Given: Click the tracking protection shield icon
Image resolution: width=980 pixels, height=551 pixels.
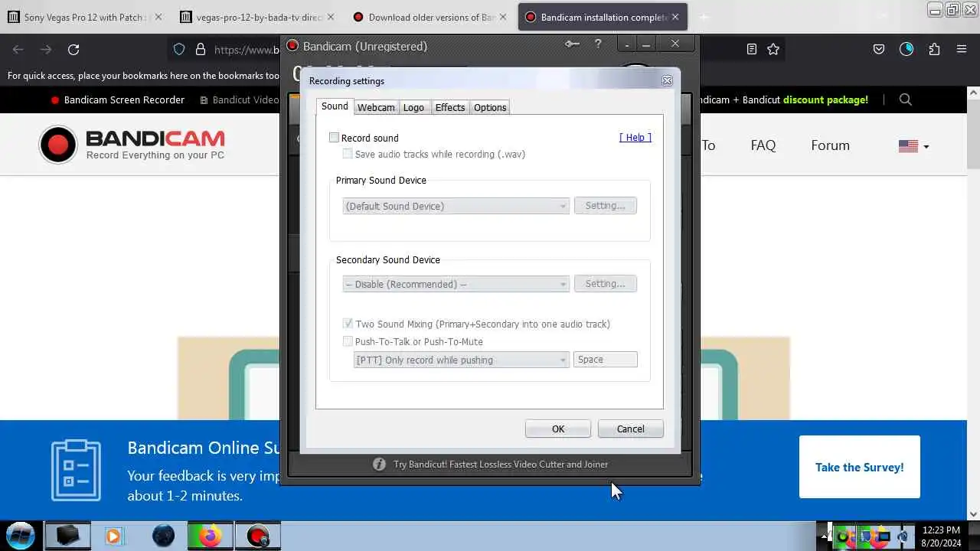Looking at the screenshot, I should coord(179,50).
